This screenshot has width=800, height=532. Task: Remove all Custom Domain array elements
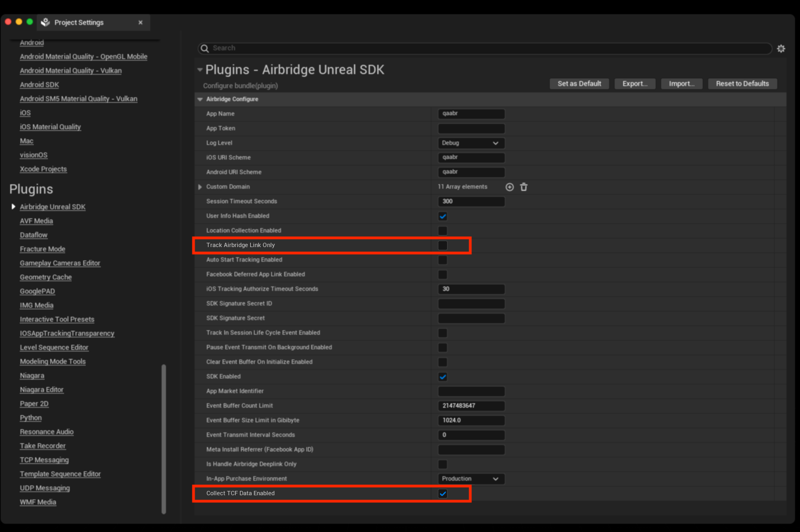524,187
